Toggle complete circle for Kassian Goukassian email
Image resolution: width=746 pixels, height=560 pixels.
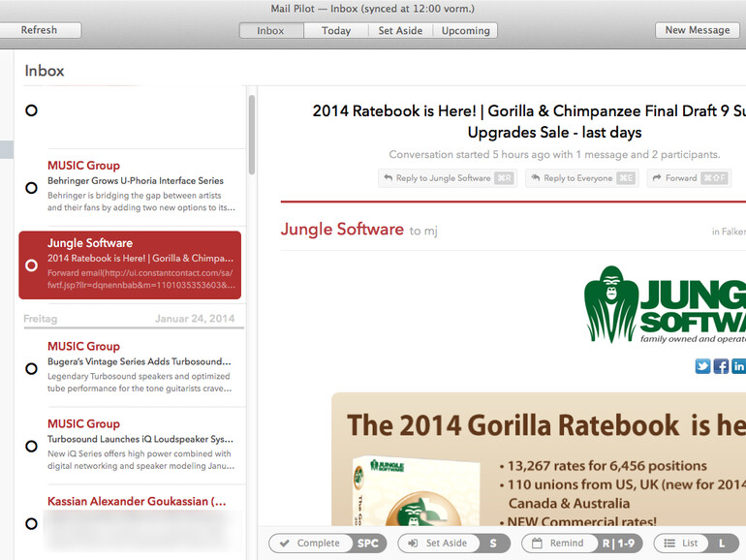(31, 524)
